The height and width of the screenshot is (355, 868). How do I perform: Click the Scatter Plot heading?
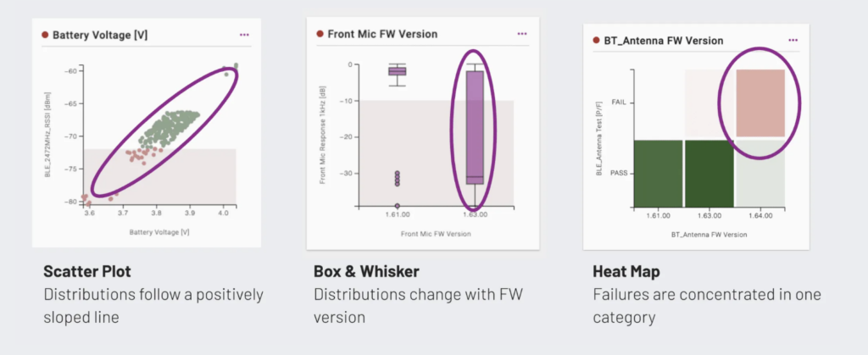(x=87, y=271)
